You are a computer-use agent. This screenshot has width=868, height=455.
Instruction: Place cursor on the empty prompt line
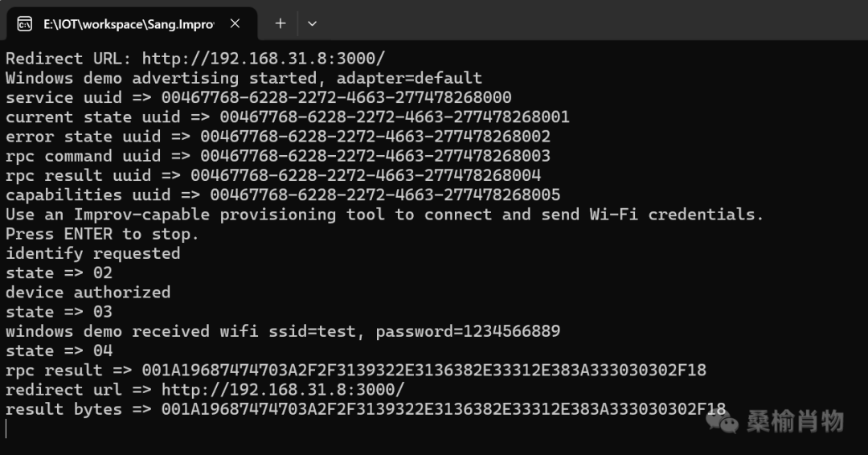[6, 429]
